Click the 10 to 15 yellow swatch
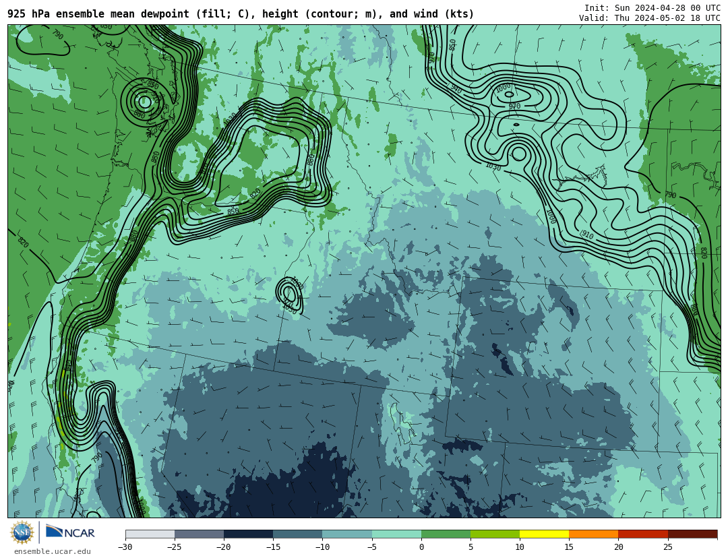 tap(544, 534)
